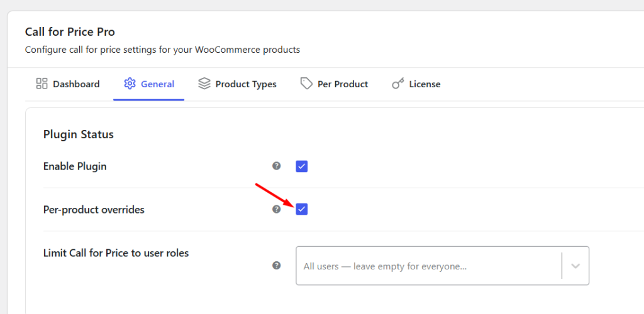
Task: Open the License tab
Action: click(x=416, y=84)
